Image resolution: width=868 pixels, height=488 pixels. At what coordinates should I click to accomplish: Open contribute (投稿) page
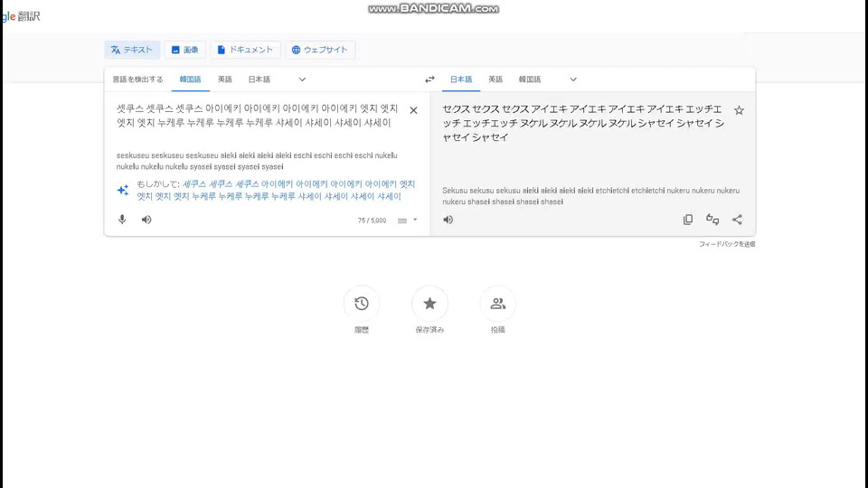click(x=497, y=304)
